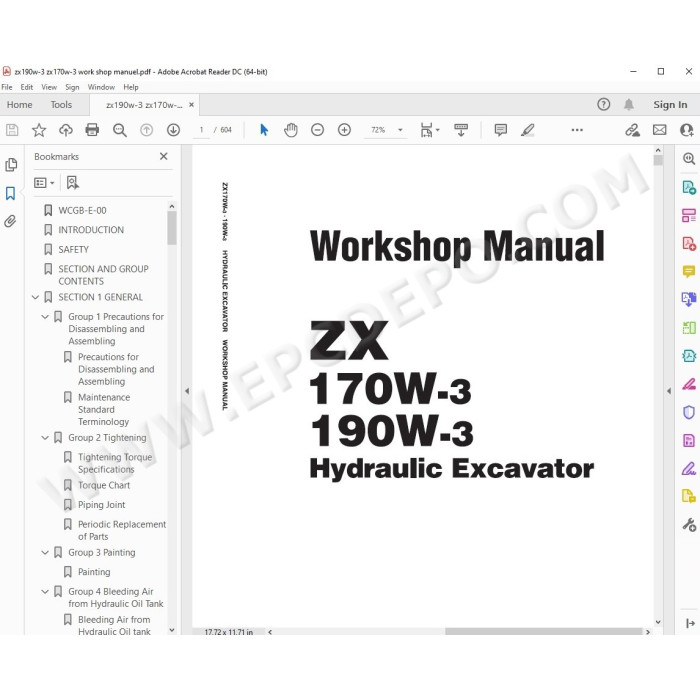Expand the right pane with bottom arrow icon
Viewport: 700px width, 700px height.
pos(690,624)
